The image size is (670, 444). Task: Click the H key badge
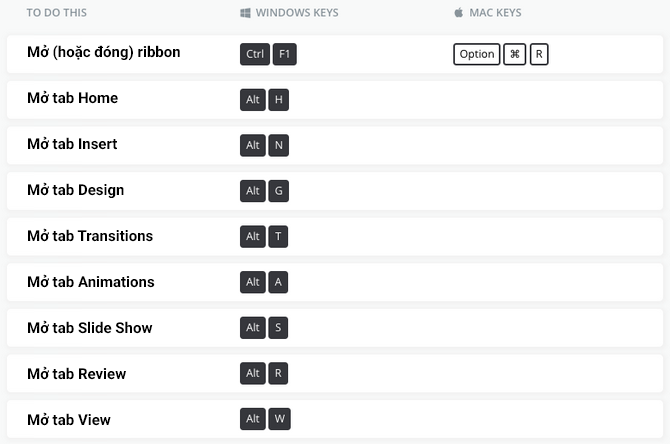279,100
